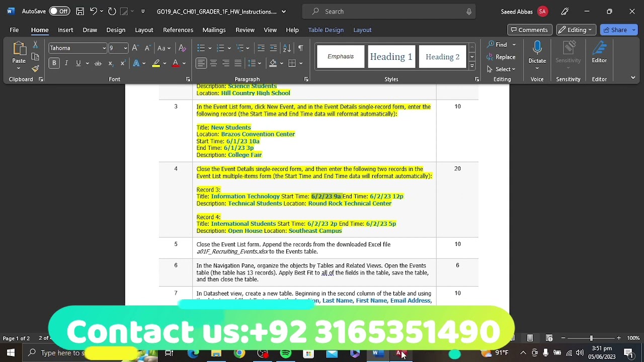Click the Cut scissors icon
Viewport: 644px width, 362px height.
35,45
